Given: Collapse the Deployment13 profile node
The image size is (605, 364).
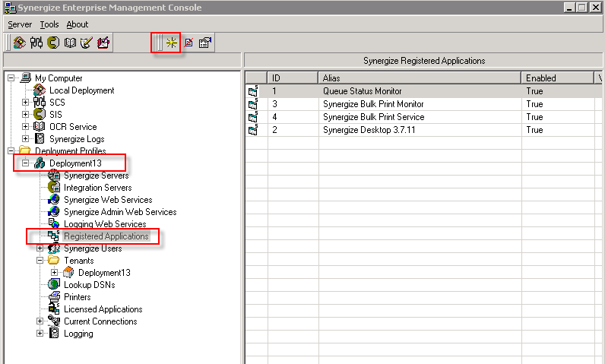Looking at the screenshot, I should click(26, 163).
